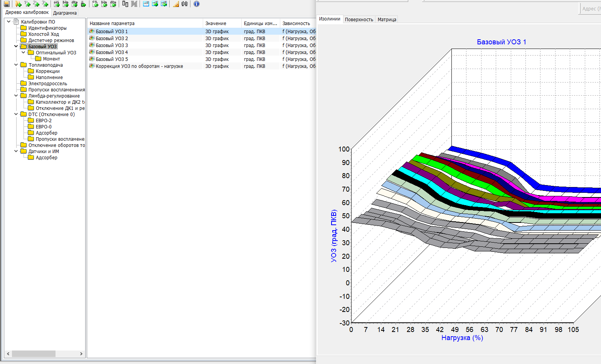
Task: Open the blue info icon
Action: pyautogui.click(x=197, y=4)
